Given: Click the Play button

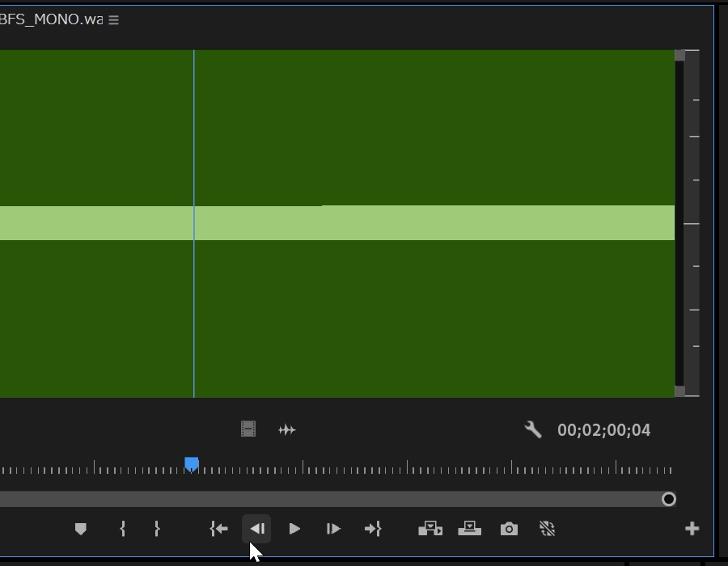Looking at the screenshot, I should click(x=294, y=529).
